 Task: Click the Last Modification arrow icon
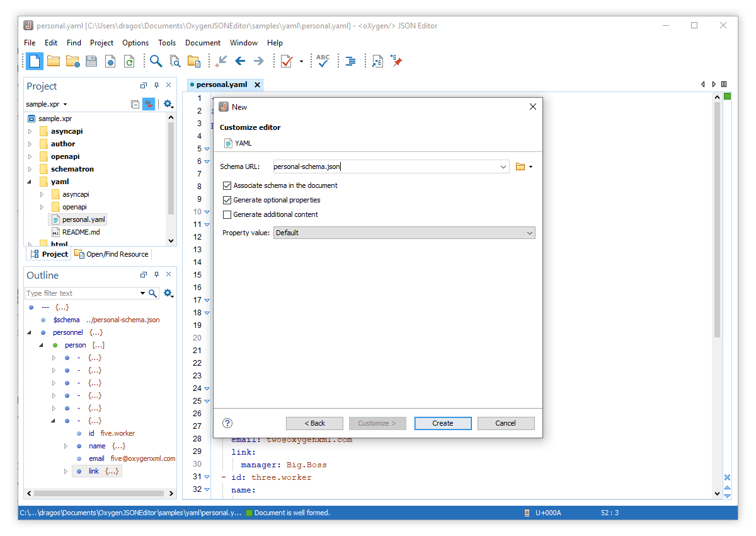tap(220, 61)
